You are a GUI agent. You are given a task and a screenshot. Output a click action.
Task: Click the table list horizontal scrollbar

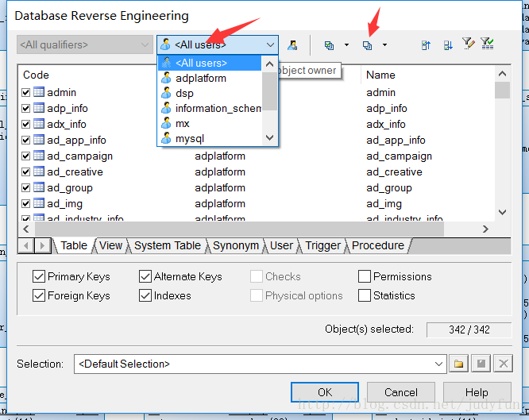[239, 229]
